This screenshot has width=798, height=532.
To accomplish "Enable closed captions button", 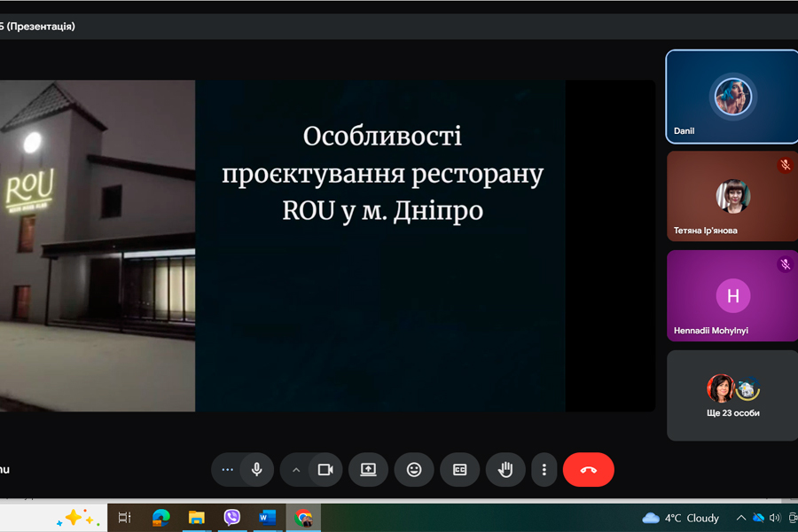I will pos(459,469).
